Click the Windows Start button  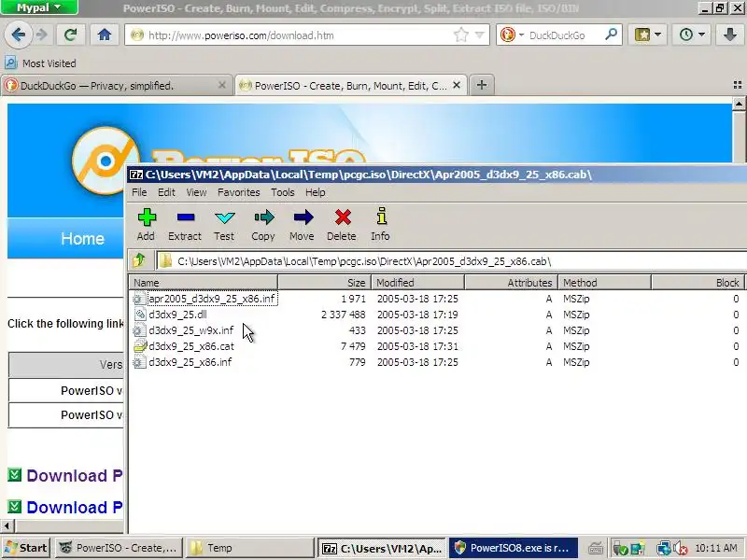pyautogui.click(x=26, y=548)
